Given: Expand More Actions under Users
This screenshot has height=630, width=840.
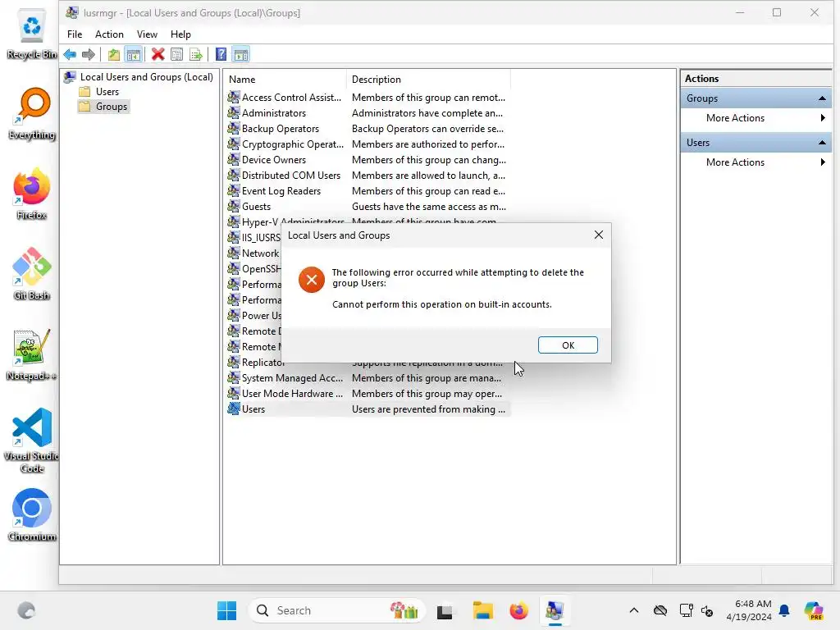Looking at the screenshot, I should coord(756,162).
